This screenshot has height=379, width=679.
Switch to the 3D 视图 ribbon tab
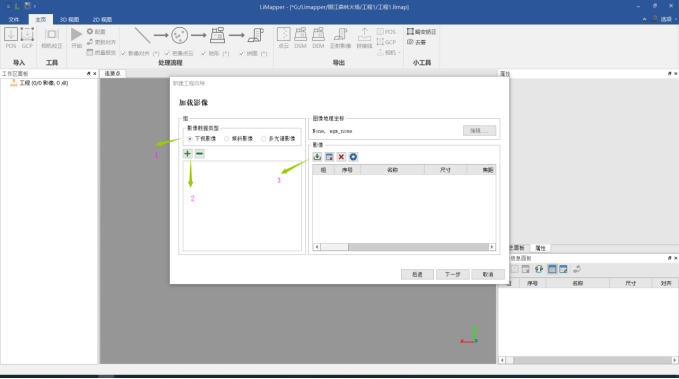(x=69, y=19)
